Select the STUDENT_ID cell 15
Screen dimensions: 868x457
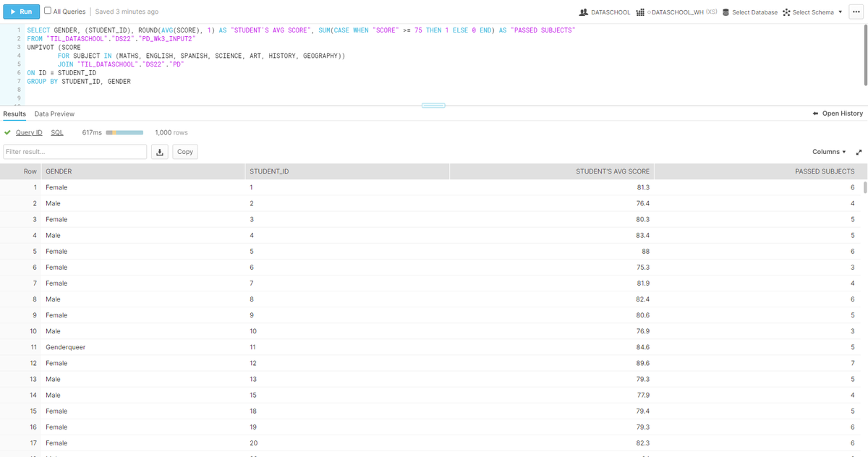[347, 395]
